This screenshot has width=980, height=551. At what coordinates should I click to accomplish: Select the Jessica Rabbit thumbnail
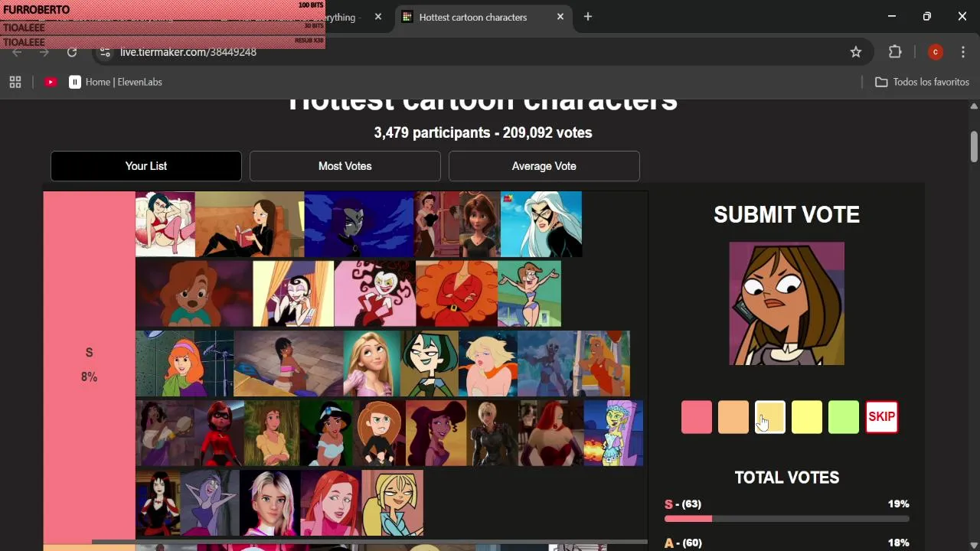[550, 433]
